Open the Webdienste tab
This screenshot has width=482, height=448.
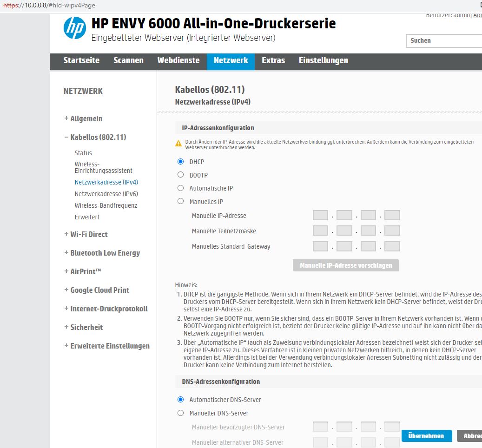click(x=178, y=60)
